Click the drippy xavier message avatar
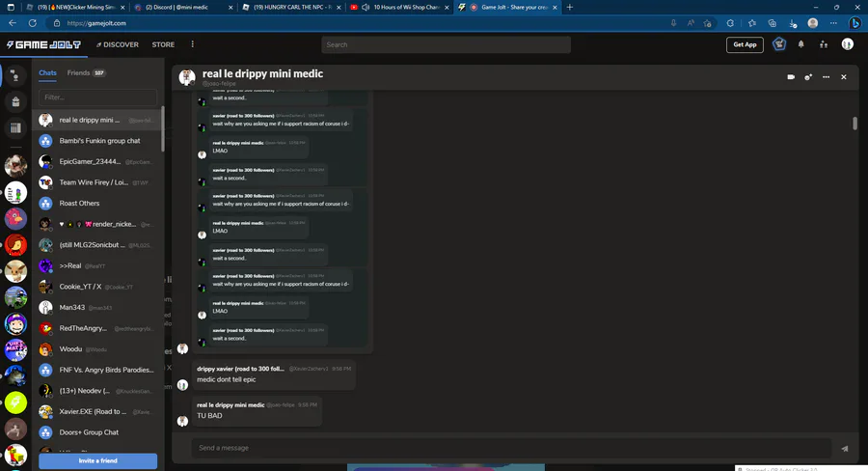This screenshot has width=868, height=471. point(182,385)
